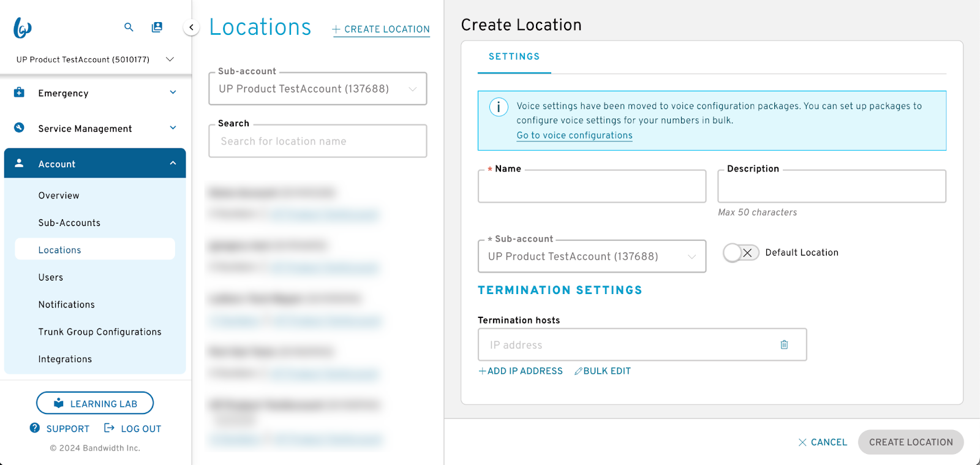This screenshot has width=980, height=465.
Task: Expand the Service Management section
Action: [173, 128]
